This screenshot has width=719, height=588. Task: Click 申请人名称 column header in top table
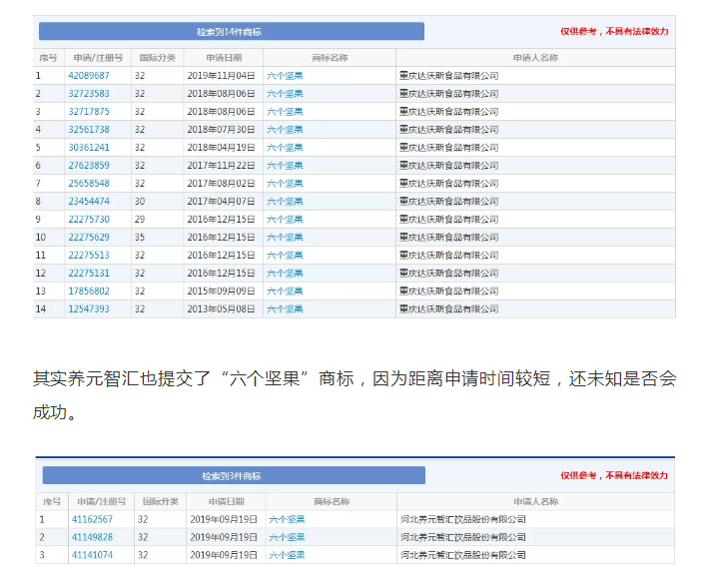[x=535, y=58]
